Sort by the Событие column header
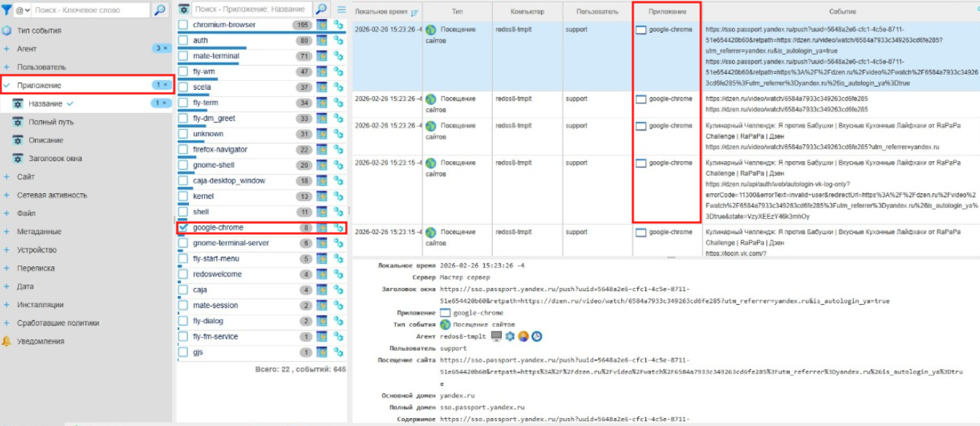The width and height of the screenshot is (980, 426). click(x=842, y=12)
